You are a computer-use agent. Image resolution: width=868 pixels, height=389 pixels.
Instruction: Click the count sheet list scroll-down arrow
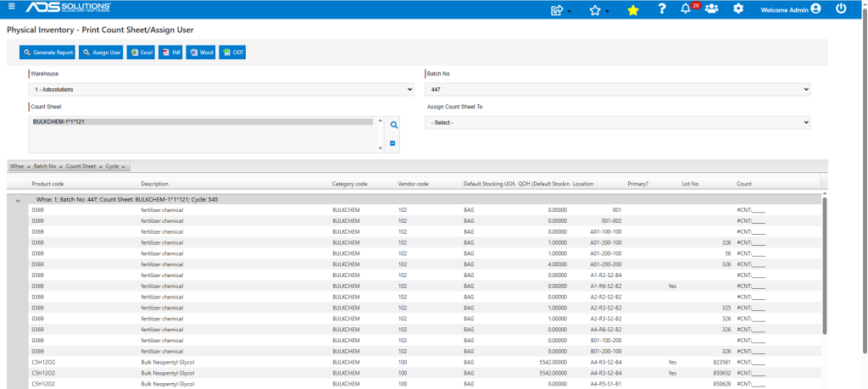click(380, 147)
